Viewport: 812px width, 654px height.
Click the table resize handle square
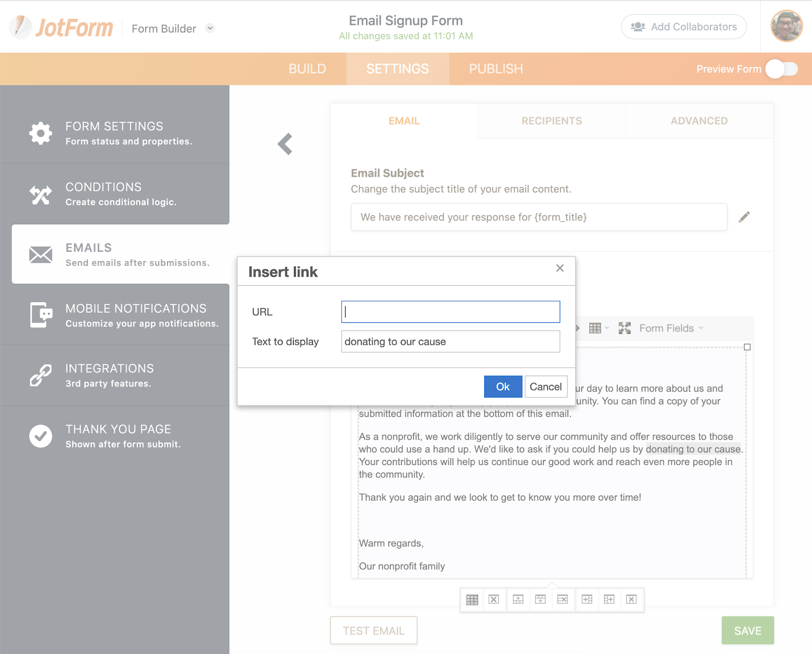coord(747,347)
